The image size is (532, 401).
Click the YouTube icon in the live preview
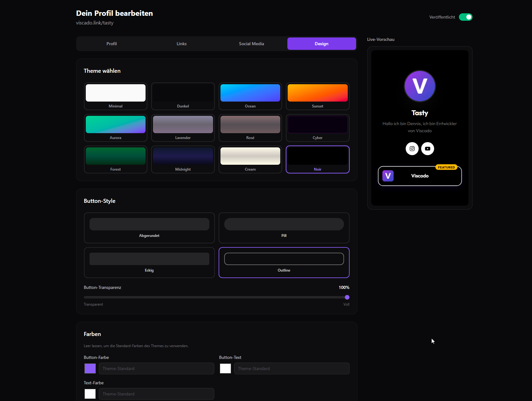coord(428,149)
